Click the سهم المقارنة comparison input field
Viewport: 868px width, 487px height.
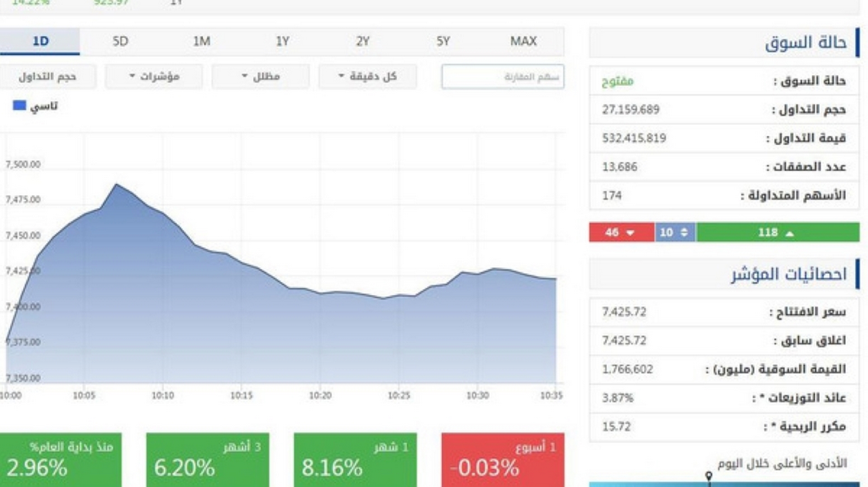point(502,76)
